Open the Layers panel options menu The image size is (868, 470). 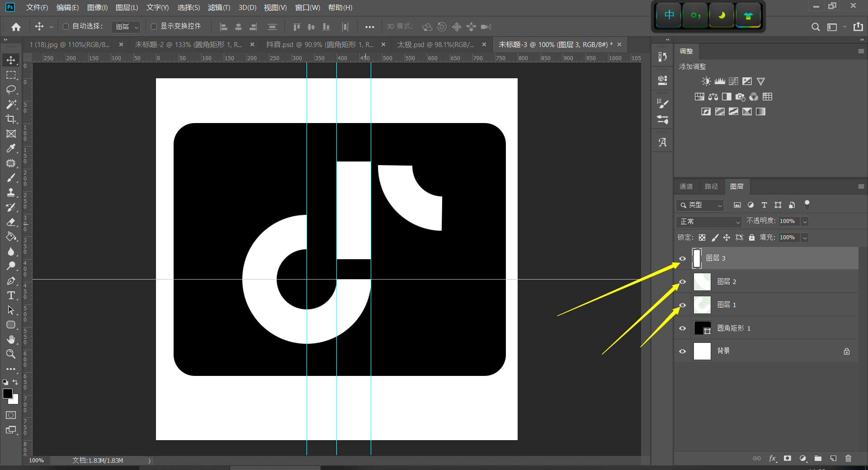click(861, 186)
